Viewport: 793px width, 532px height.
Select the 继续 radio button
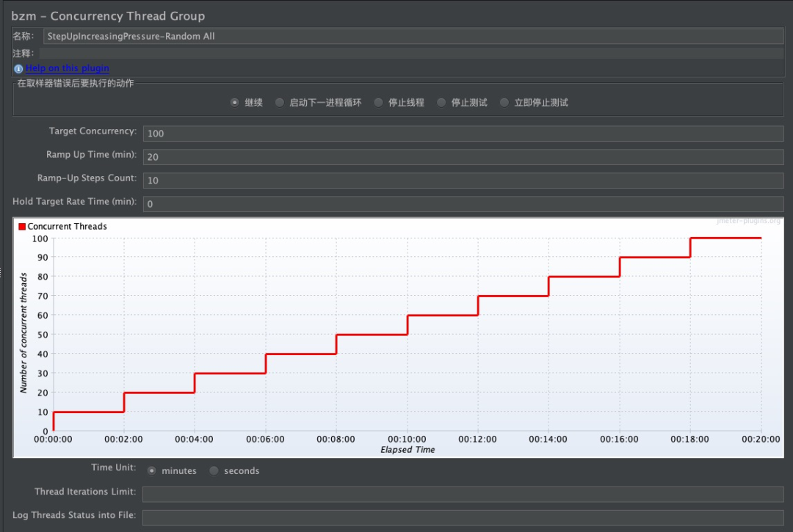235,103
